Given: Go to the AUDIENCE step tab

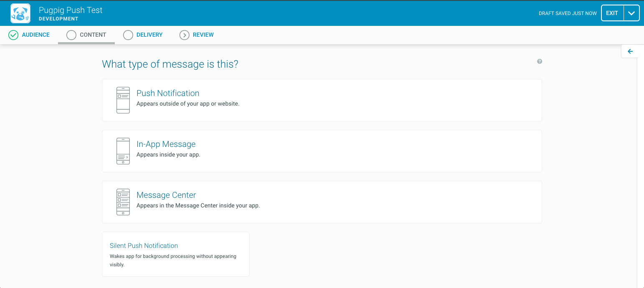Looking at the screenshot, I should (29, 35).
